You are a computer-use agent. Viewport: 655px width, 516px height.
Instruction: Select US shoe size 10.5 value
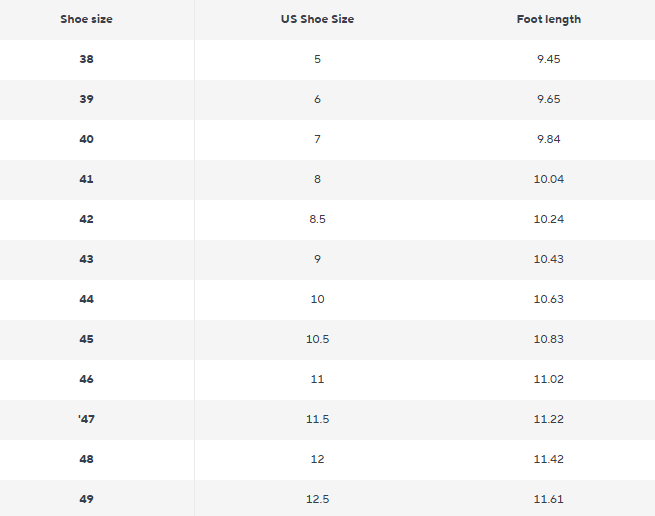point(317,339)
